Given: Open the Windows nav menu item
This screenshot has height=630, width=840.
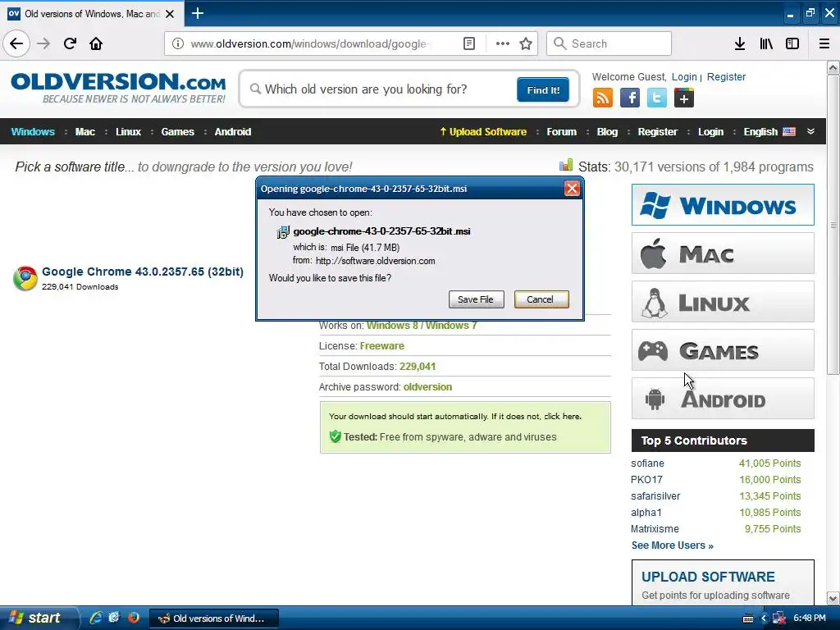Looking at the screenshot, I should pyautogui.click(x=33, y=132).
